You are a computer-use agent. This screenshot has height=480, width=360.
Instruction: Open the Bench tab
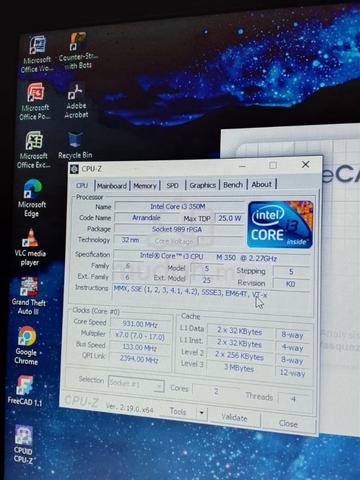point(233,184)
